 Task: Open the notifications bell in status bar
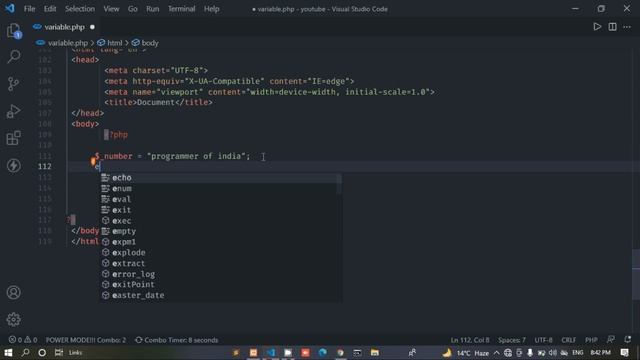[628, 340]
